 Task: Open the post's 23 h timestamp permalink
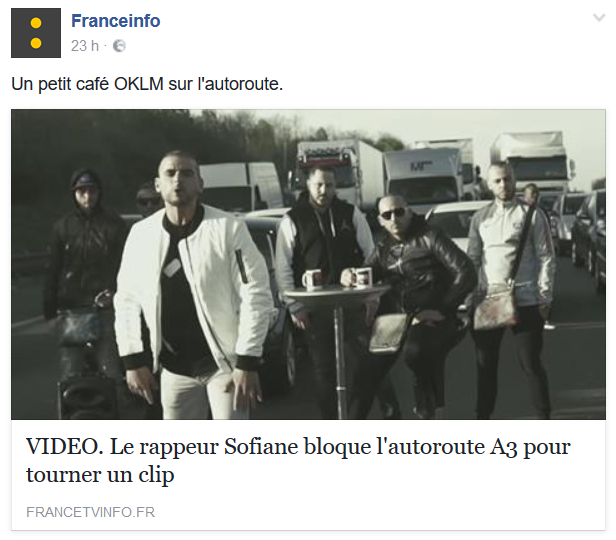[x=84, y=46]
